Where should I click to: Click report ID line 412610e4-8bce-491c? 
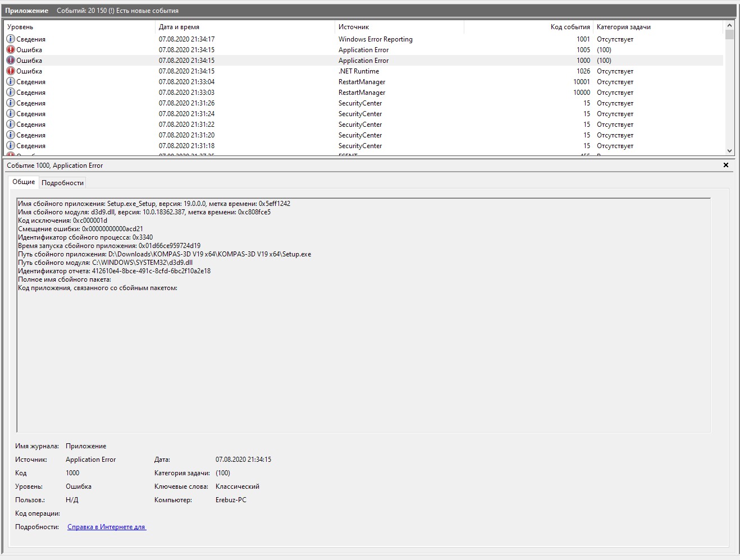(x=114, y=271)
